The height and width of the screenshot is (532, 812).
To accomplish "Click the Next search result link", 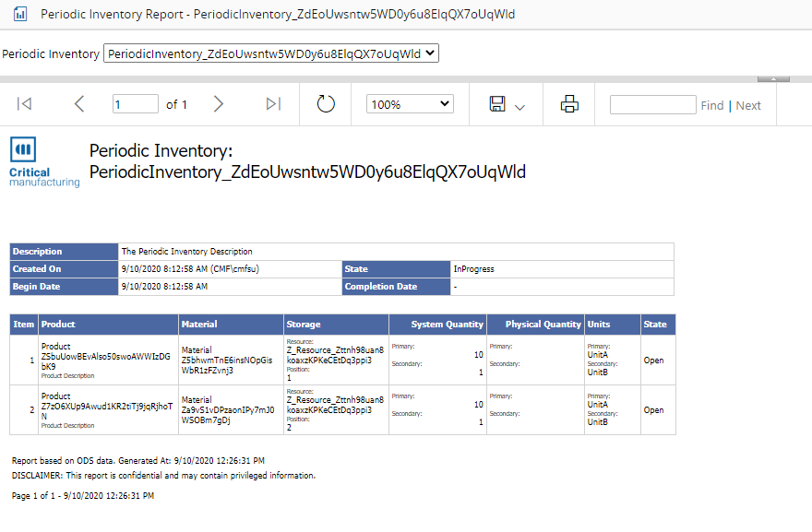I will click(x=748, y=105).
